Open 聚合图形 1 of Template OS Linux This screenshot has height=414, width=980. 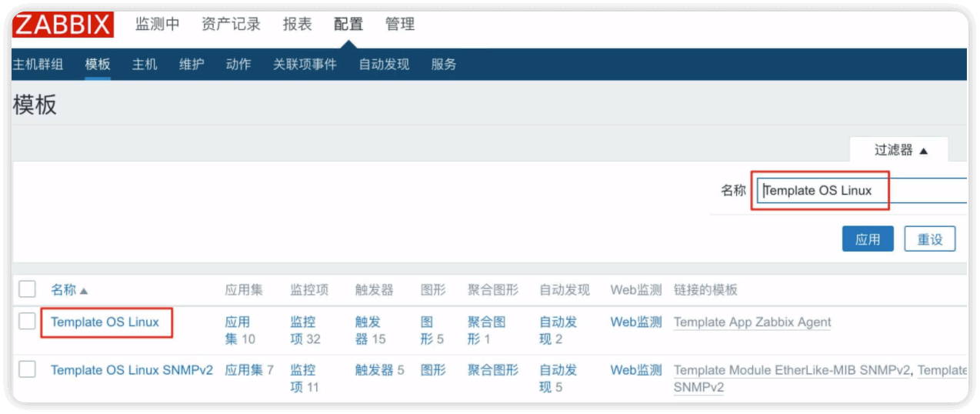(487, 330)
